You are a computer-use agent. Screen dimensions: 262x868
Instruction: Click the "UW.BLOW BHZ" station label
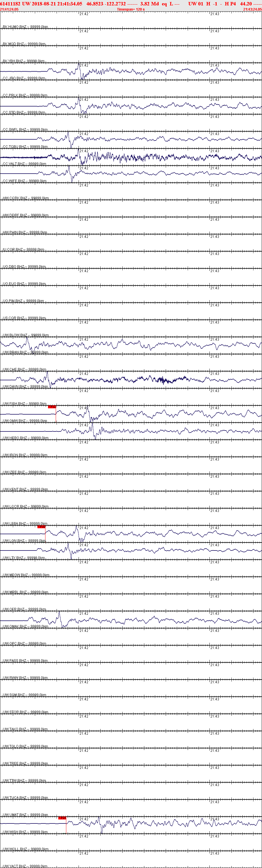point(15,335)
